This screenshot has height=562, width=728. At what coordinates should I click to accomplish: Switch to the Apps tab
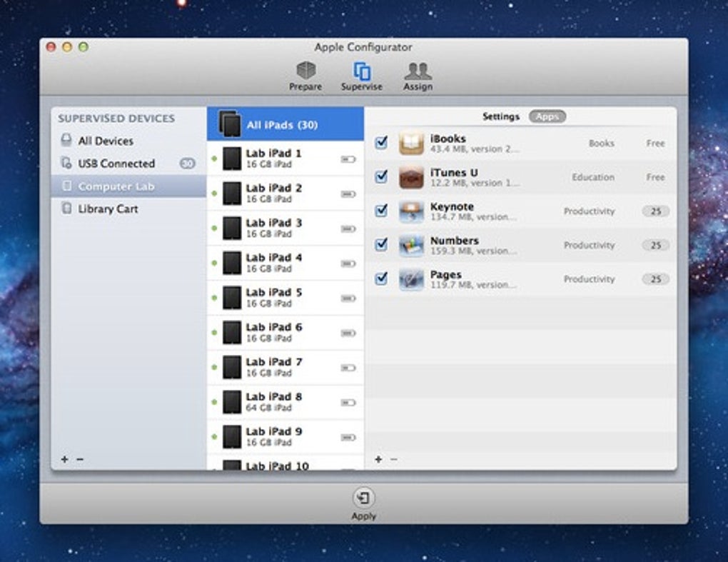(x=547, y=116)
